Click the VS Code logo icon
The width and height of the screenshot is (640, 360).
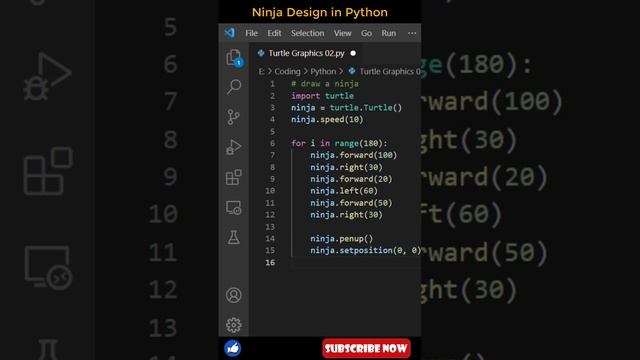pyautogui.click(x=229, y=33)
